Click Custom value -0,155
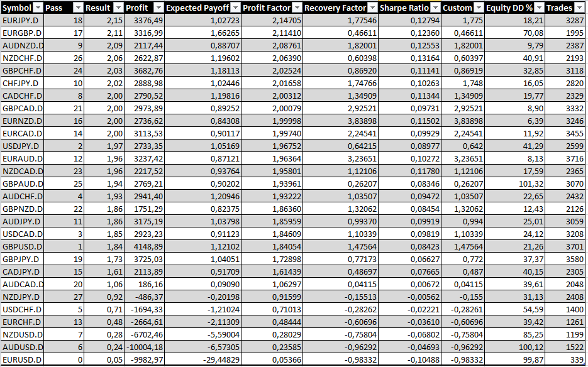 (472, 297)
